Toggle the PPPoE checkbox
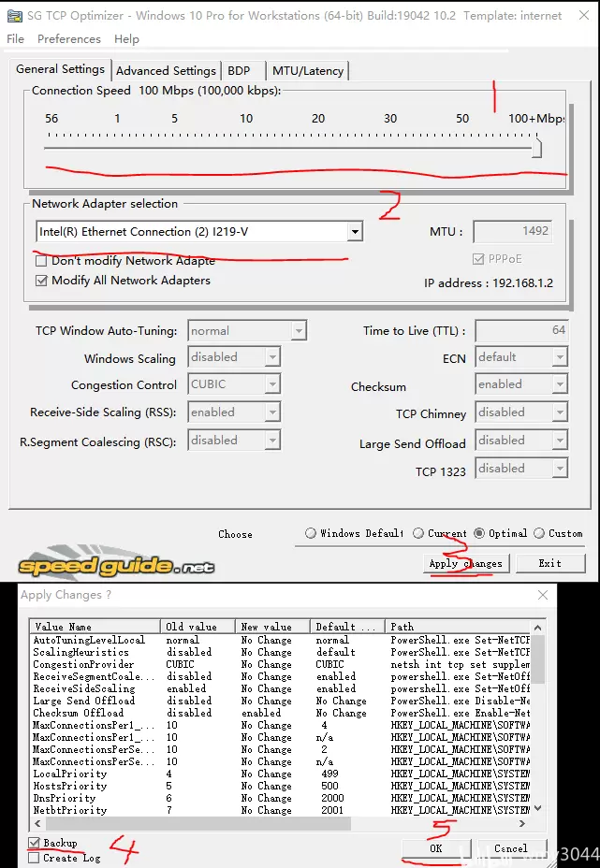Screen dimensions: 600x868 [478, 259]
